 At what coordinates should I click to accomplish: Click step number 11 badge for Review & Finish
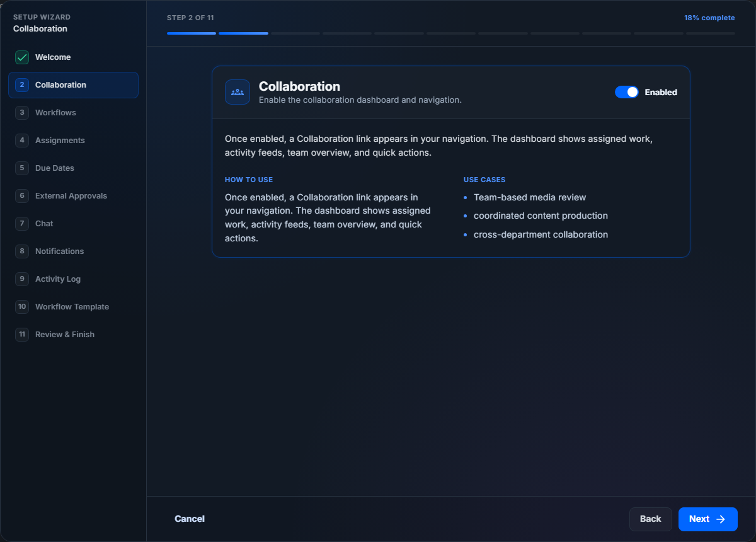click(22, 335)
